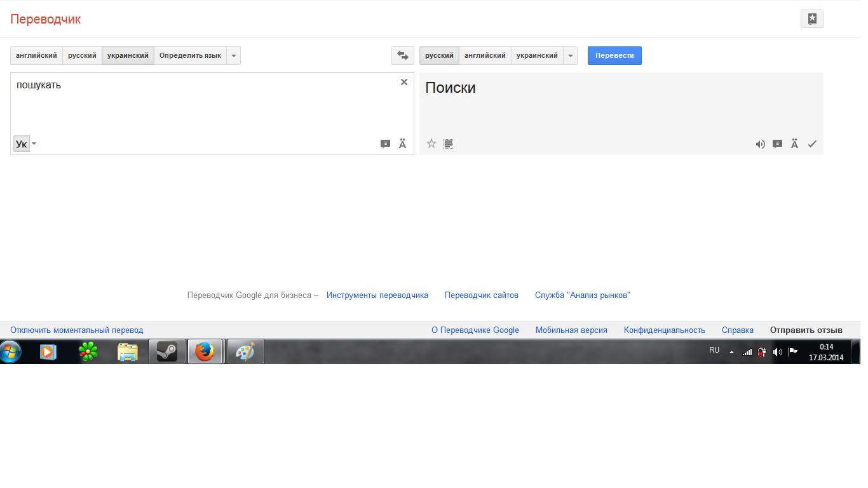Viewport: 868px width, 488px height.
Task: Open File Explorer from taskbar
Action: pos(128,351)
